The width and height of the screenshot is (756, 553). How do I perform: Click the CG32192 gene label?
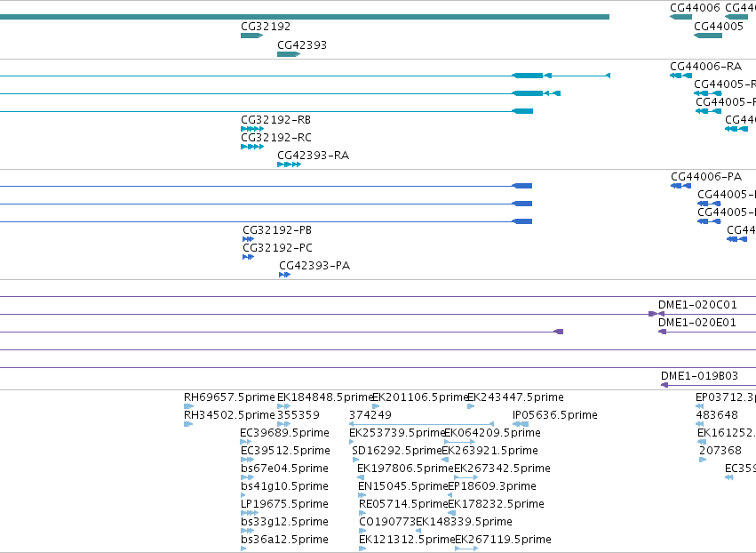click(266, 27)
